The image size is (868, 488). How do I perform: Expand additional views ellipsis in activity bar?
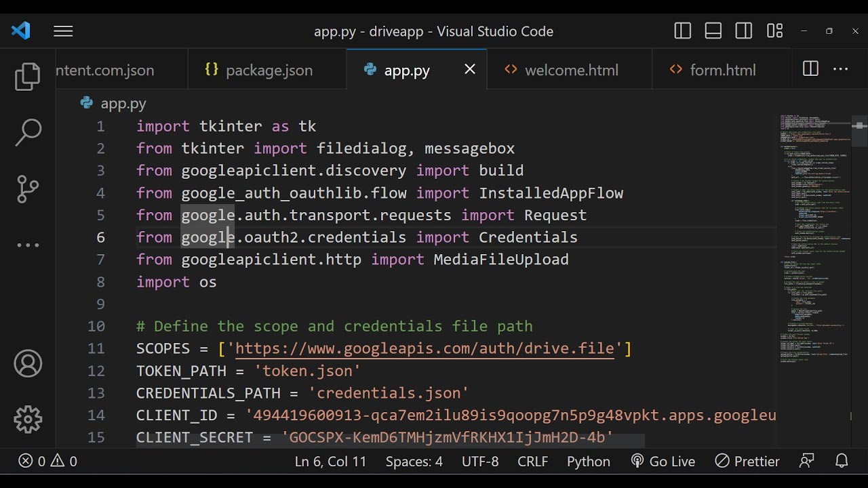(28, 245)
